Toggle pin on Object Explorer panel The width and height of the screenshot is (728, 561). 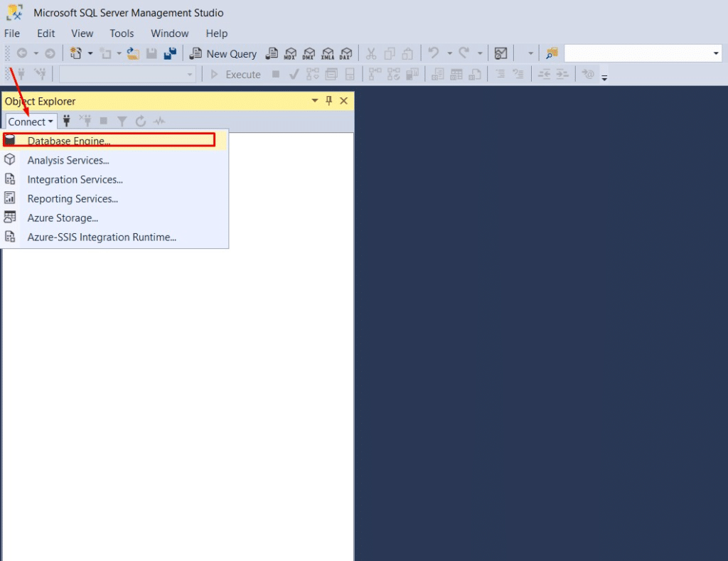click(x=329, y=101)
